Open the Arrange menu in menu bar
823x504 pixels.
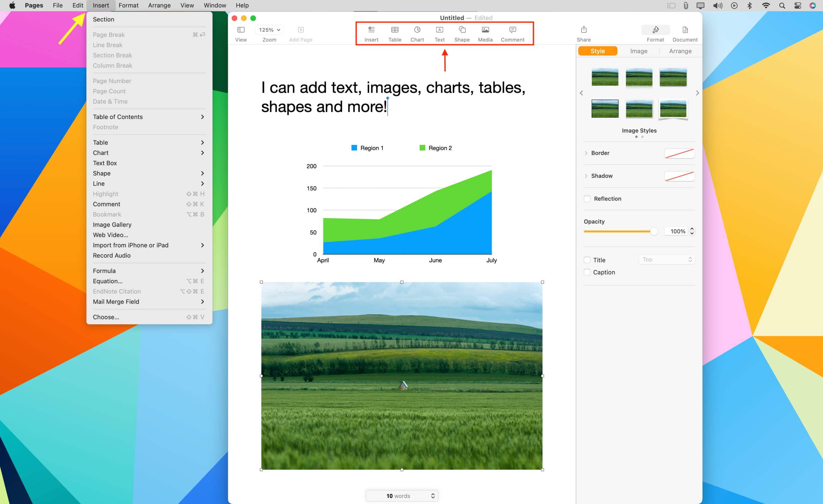(x=159, y=5)
